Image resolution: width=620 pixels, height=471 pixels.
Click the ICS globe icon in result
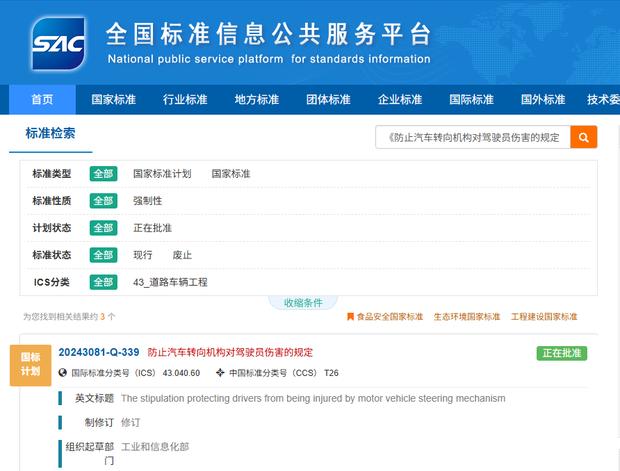pos(63,373)
